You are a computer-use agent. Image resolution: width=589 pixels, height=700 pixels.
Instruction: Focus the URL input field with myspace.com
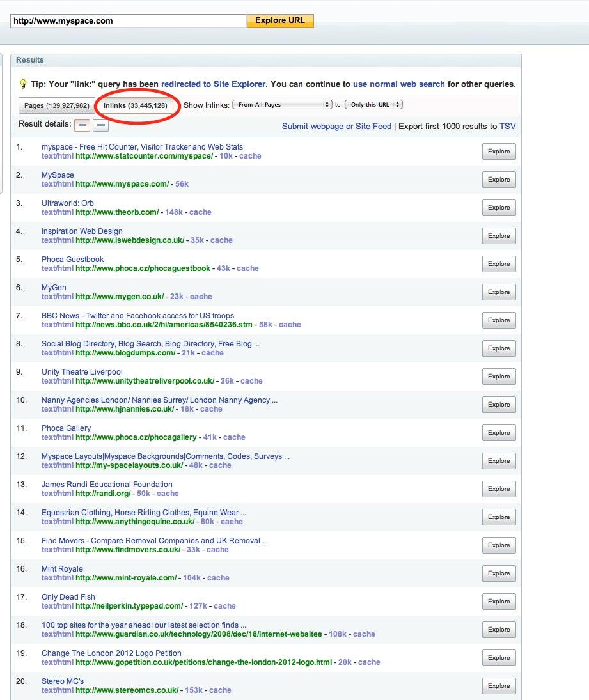129,20
